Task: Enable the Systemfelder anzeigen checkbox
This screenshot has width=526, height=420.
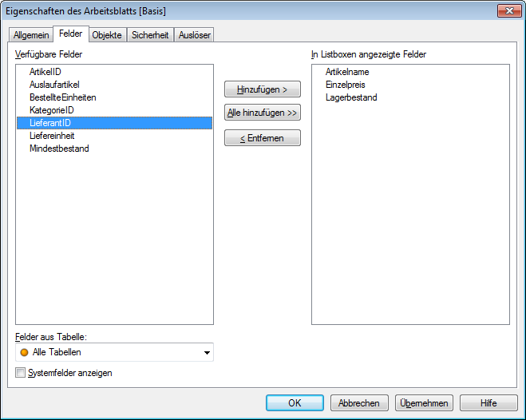Action: tap(21, 373)
